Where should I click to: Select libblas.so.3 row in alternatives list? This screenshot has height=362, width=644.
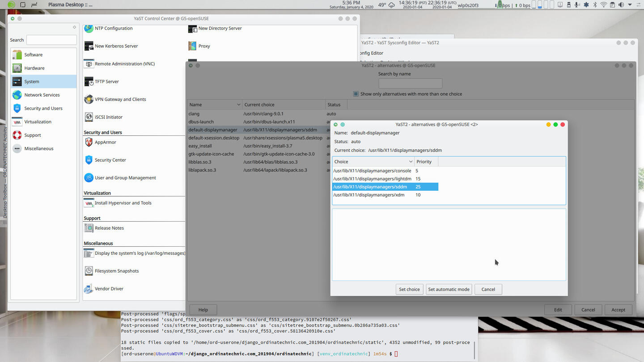pos(259,162)
